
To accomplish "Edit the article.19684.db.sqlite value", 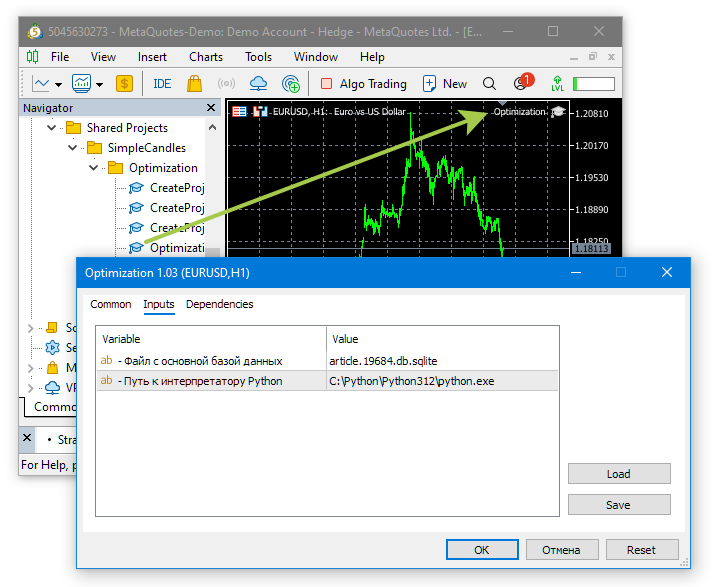I will click(x=442, y=361).
